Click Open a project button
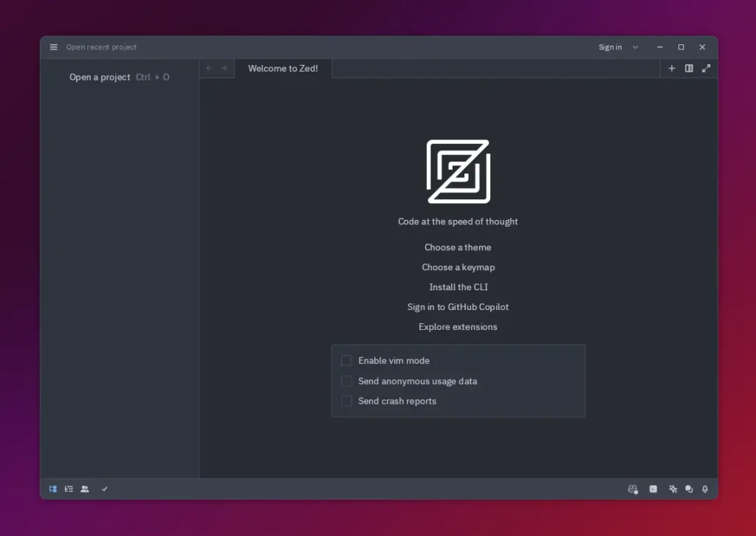 (x=100, y=77)
